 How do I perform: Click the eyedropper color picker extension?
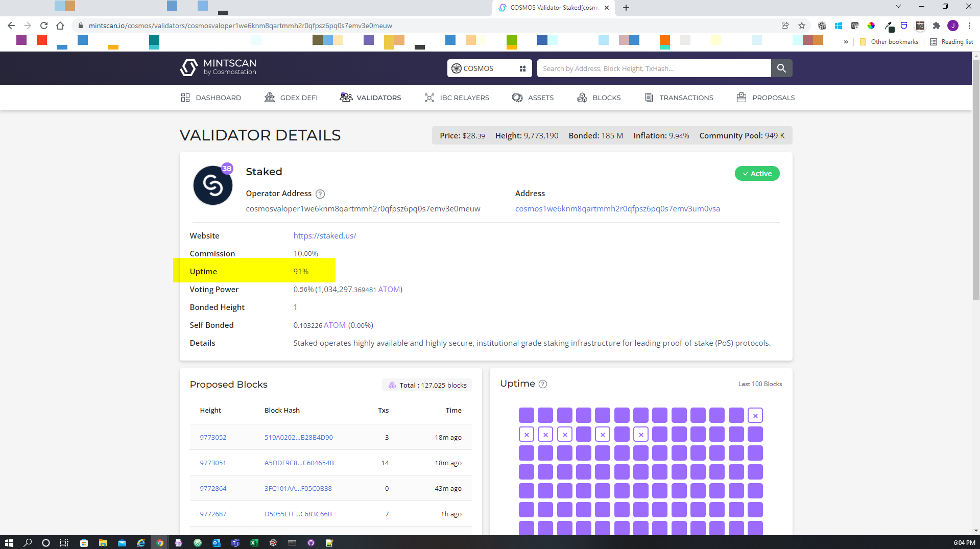(x=889, y=26)
